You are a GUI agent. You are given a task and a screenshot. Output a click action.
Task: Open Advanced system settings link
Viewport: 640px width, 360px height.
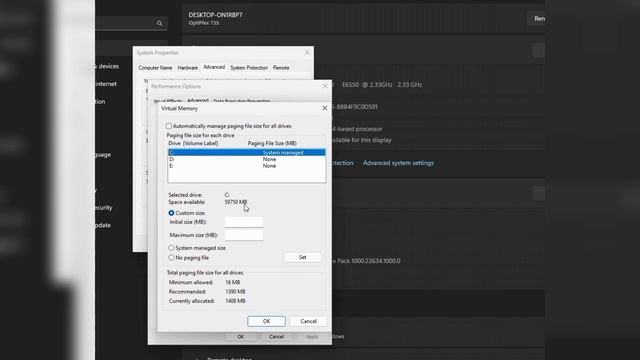click(398, 163)
